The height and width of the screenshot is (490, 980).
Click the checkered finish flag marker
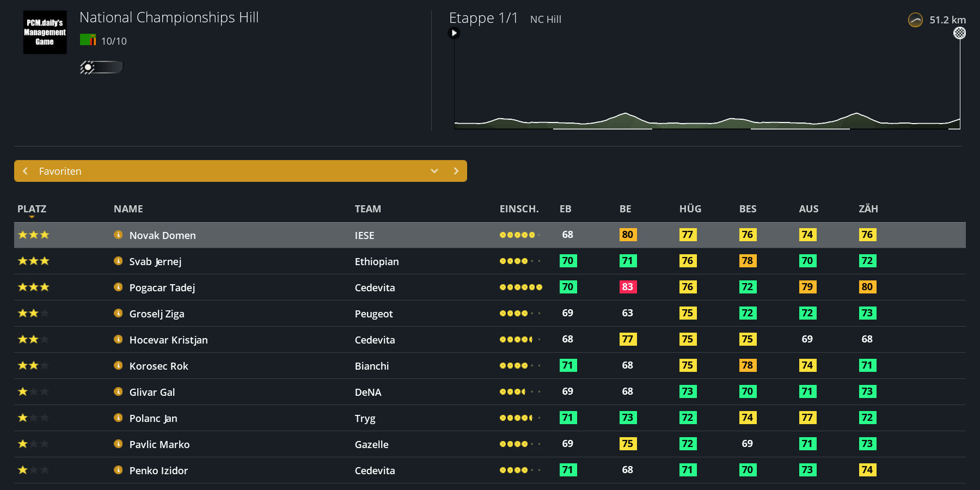point(960,33)
